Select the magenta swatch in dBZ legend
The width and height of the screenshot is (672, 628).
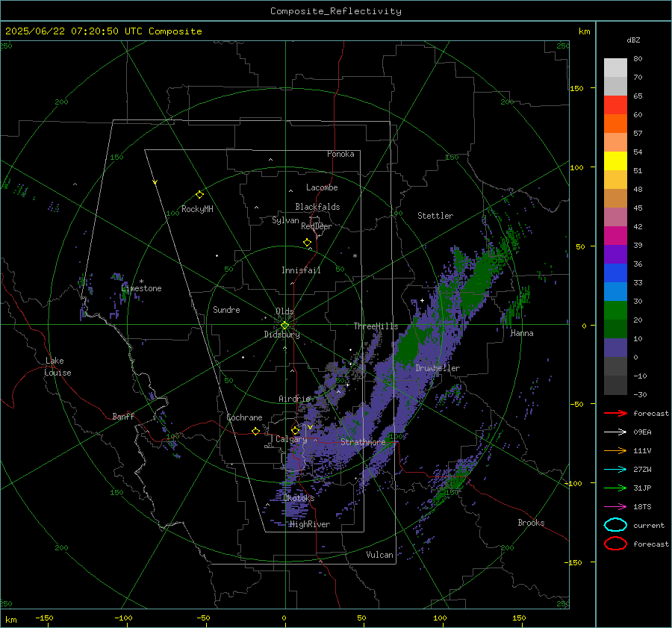click(x=615, y=236)
